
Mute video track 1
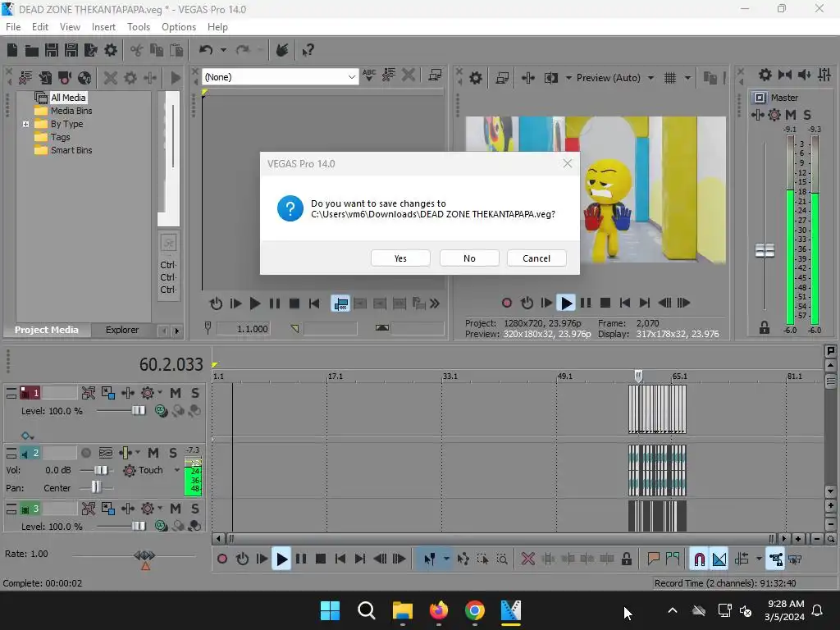click(x=176, y=393)
